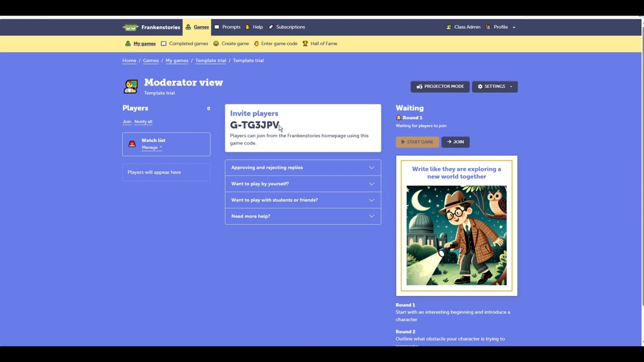Click the first Template trial breadcrumb link

pos(210,60)
